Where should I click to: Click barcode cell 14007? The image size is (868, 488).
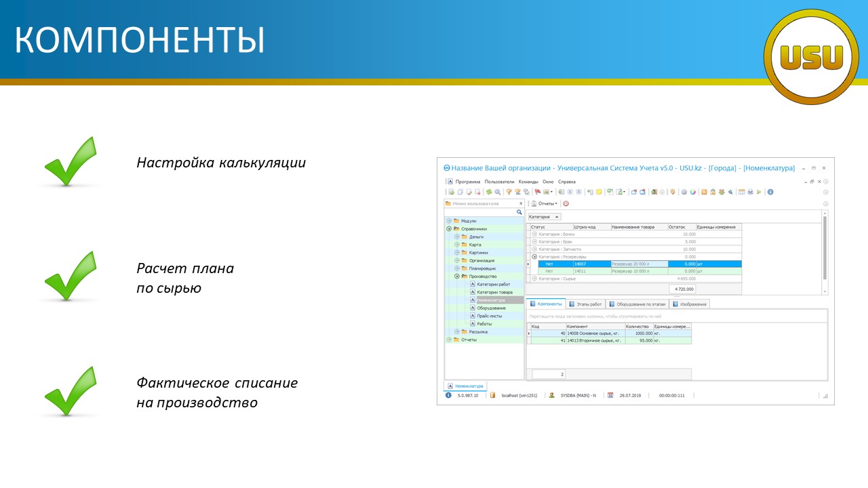(x=591, y=264)
